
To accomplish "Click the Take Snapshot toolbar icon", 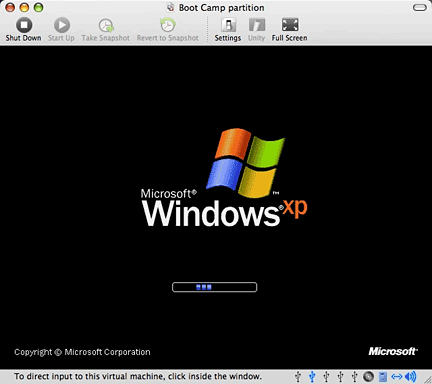I will click(106, 25).
